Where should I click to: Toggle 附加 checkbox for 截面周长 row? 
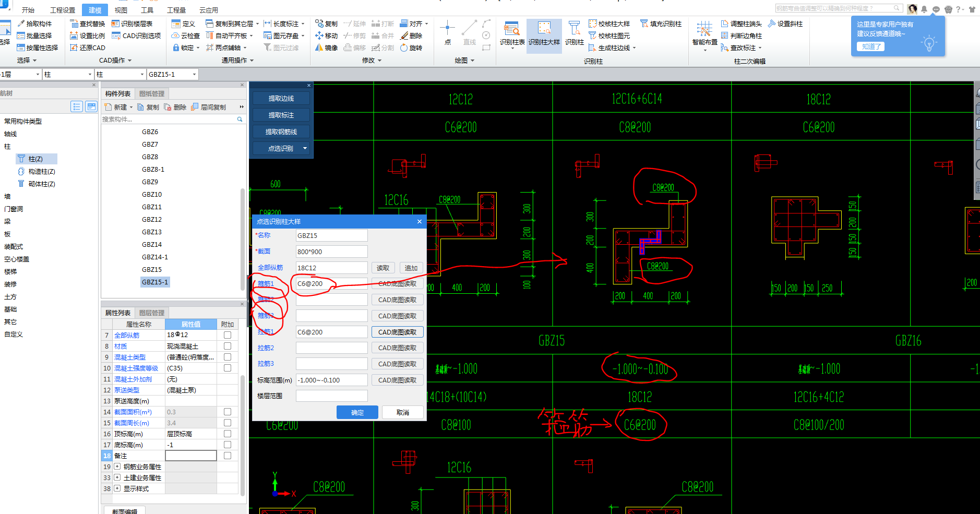[x=228, y=423]
